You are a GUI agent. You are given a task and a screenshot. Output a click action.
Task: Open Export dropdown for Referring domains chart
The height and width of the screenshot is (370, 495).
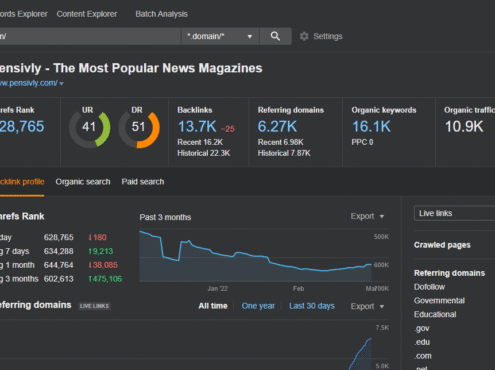(367, 306)
